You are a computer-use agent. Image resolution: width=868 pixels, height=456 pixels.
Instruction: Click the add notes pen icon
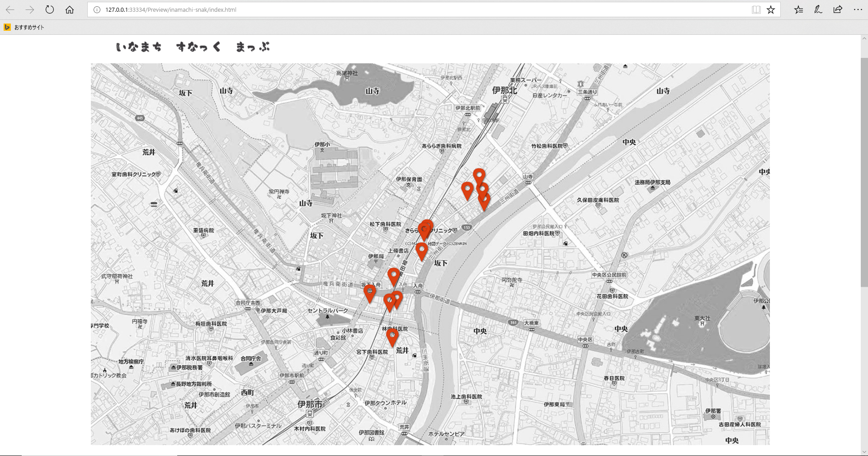[x=818, y=9]
